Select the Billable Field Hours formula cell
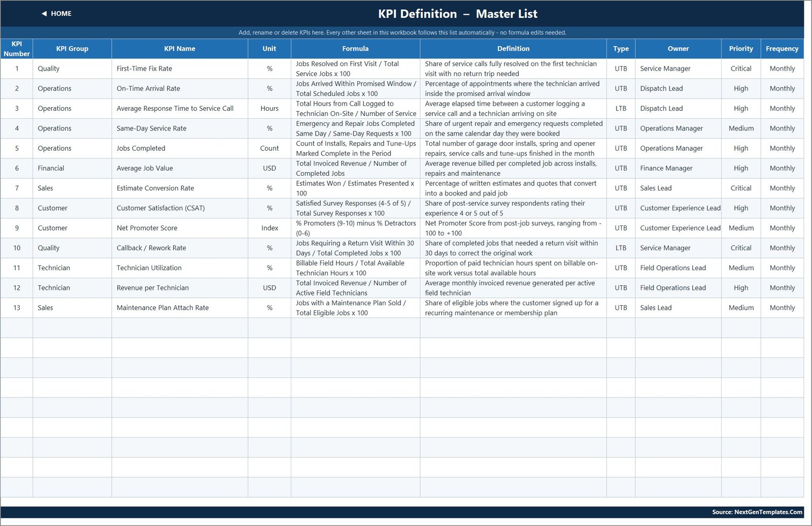 [x=355, y=268]
